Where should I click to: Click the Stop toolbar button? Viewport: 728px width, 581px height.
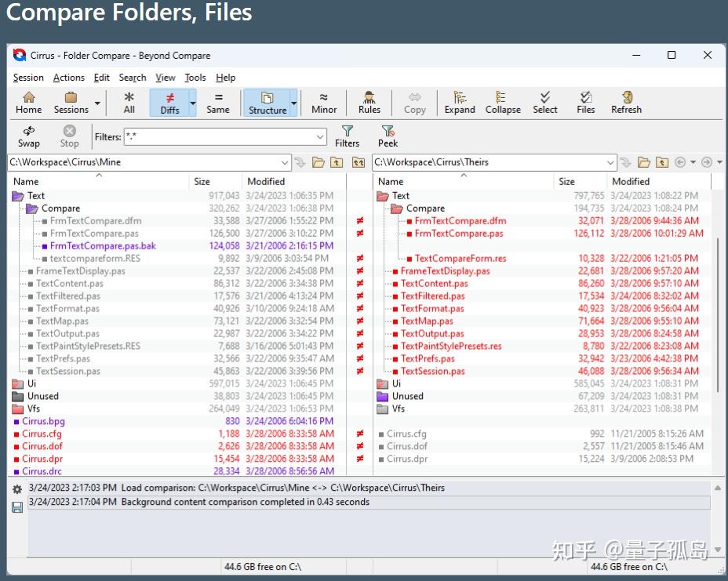click(69, 136)
